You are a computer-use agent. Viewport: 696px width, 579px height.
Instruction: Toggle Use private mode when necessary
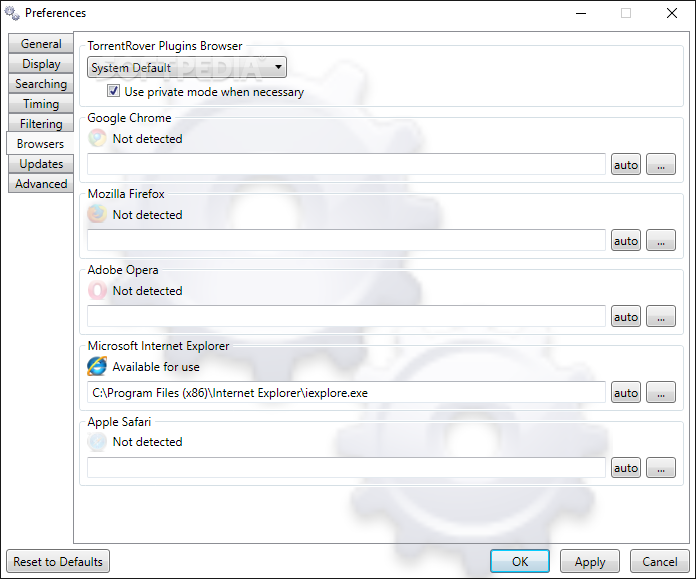click(x=113, y=91)
